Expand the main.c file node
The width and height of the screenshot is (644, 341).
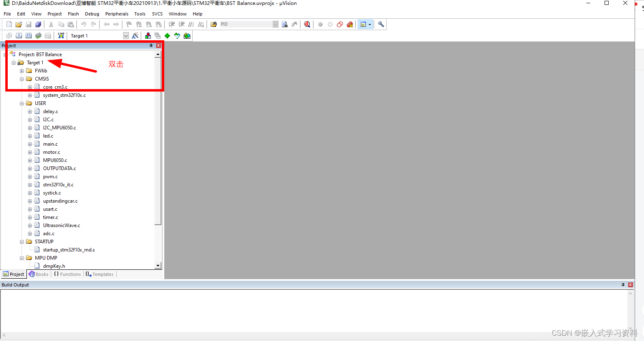point(30,144)
